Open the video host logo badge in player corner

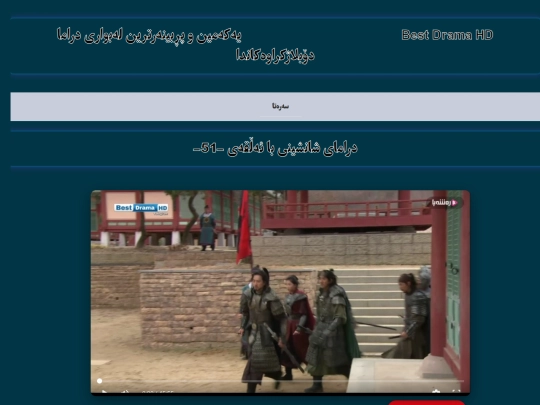pyautogui.click(x=445, y=202)
